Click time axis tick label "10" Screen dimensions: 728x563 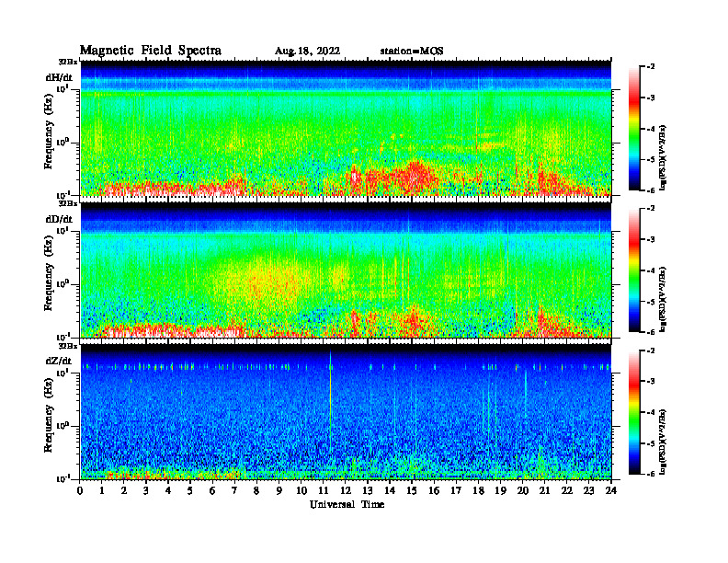coord(301,491)
